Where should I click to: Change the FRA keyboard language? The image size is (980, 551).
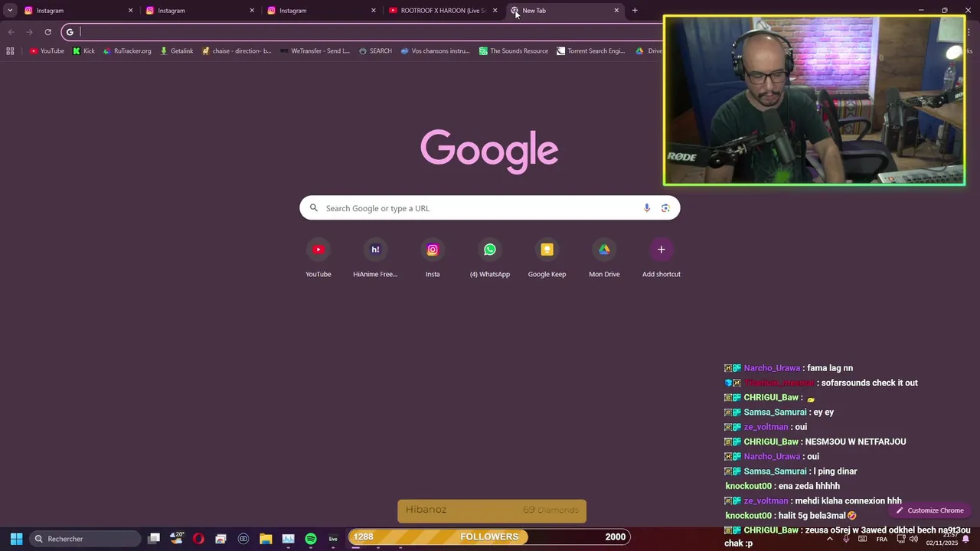pyautogui.click(x=882, y=539)
